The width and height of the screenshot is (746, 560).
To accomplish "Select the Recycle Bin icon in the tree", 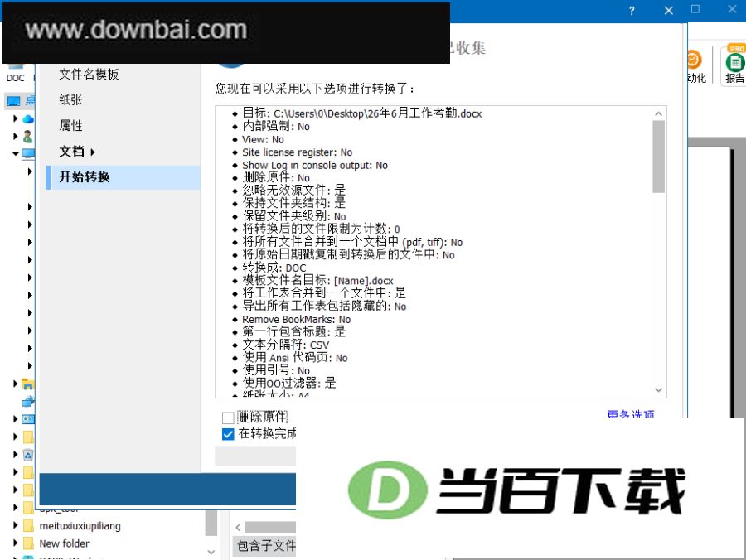I will (28, 455).
